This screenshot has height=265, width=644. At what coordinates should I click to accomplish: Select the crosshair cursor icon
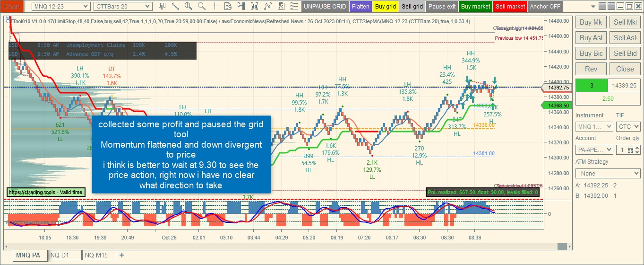click(215, 6)
